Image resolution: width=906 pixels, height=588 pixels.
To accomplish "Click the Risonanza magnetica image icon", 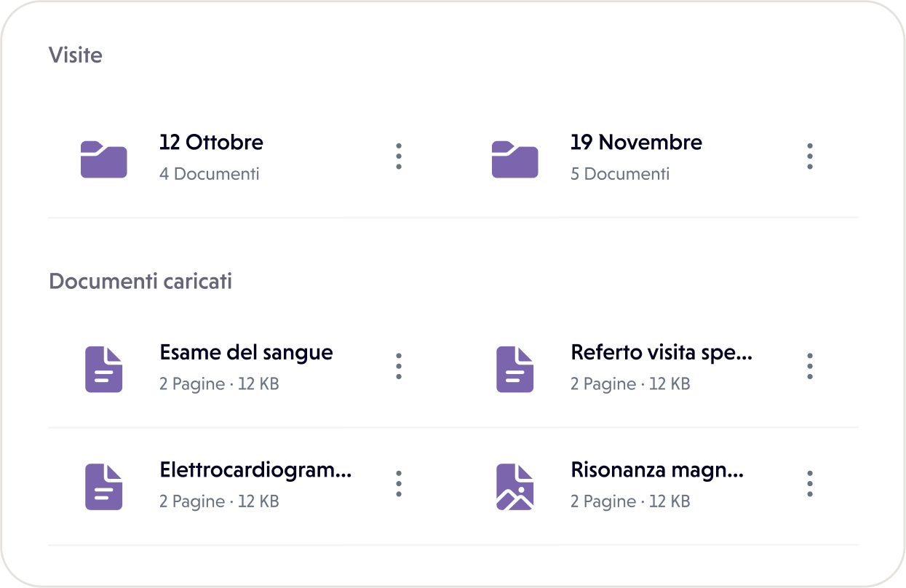I will (x=515, y=487).
